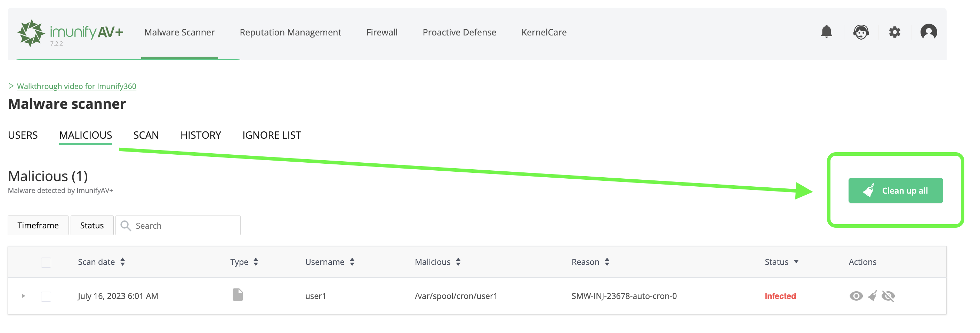Open the notifications bell icon
980x333 pixels.
click(x=826, y=32)
